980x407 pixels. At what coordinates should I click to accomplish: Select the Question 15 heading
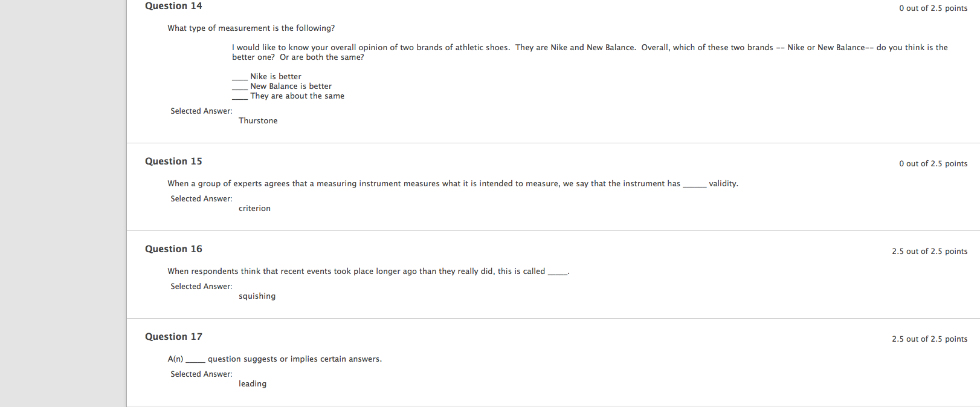(173, 161)
